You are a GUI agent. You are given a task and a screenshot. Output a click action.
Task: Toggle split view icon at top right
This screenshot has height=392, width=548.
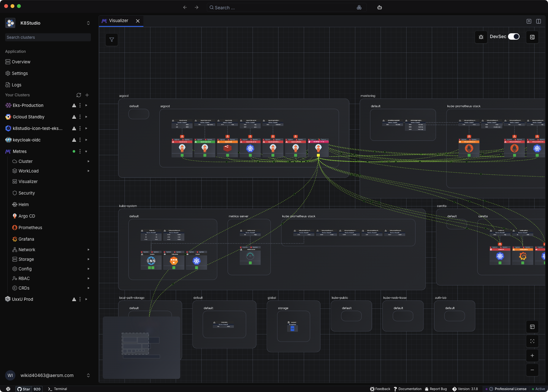tap(539, 21)
